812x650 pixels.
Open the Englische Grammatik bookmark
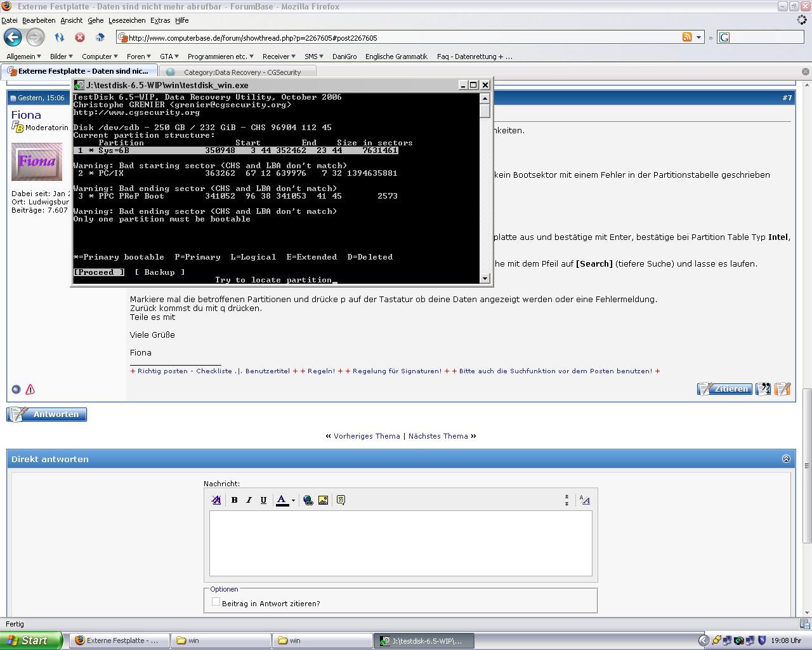(x=396, y=56)
